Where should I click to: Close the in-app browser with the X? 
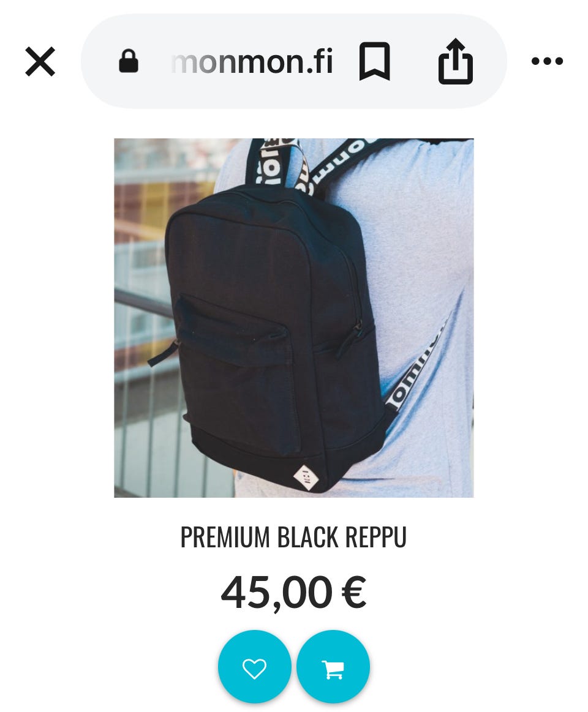pos(40,61)
